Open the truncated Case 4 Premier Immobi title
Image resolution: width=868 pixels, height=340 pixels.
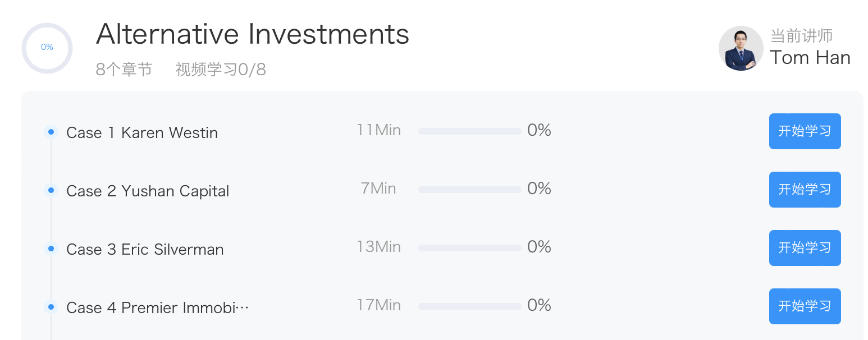pos(158,308)
